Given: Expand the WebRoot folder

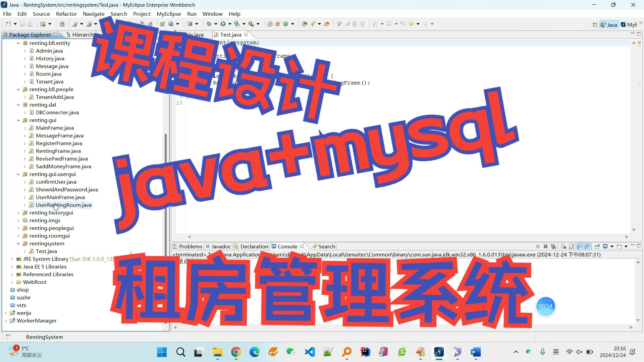Looking at the screenshot, I should click(12, 282).
